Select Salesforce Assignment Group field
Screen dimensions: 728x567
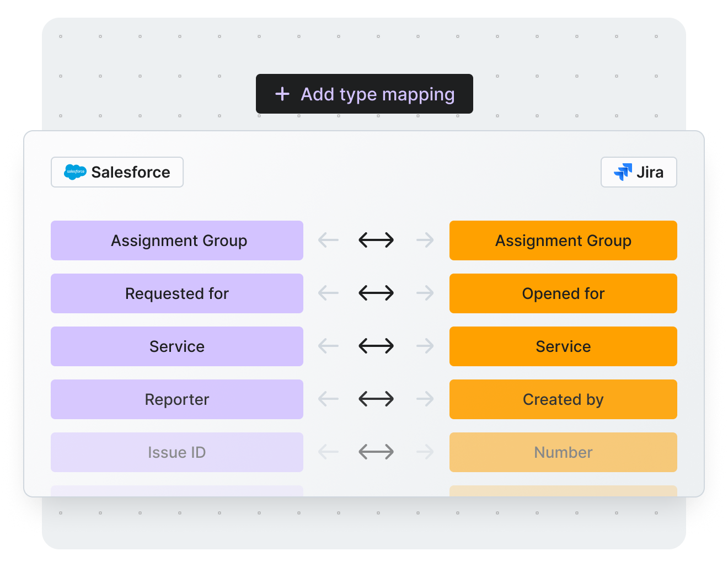tap(177, 240)
